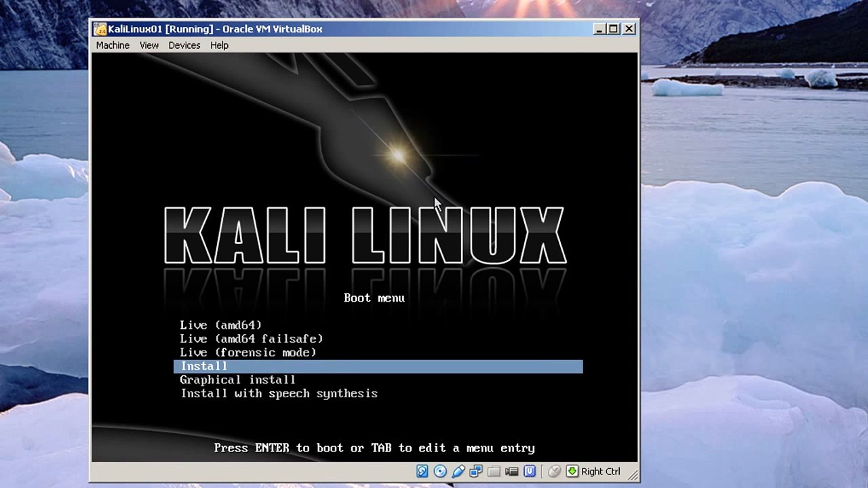The width and height of the screenshot is (868, 488).
Task: Open the Machine menu
Action: point(113,45)
